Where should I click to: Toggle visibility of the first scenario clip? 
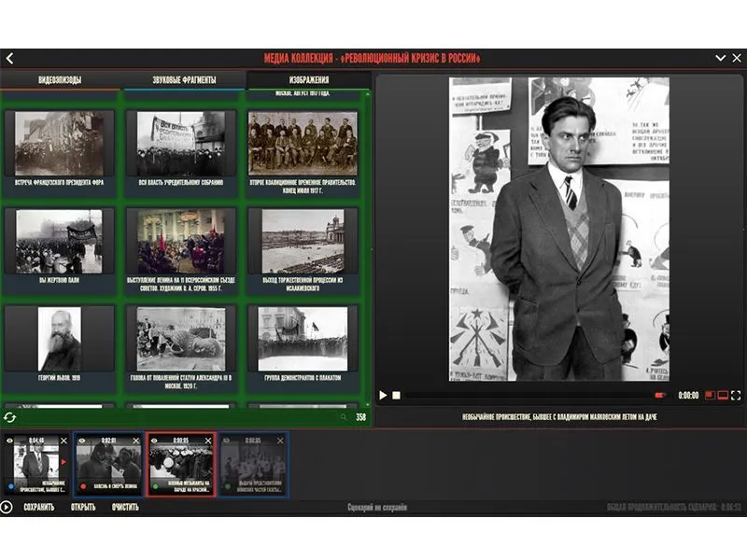[9, 441]
